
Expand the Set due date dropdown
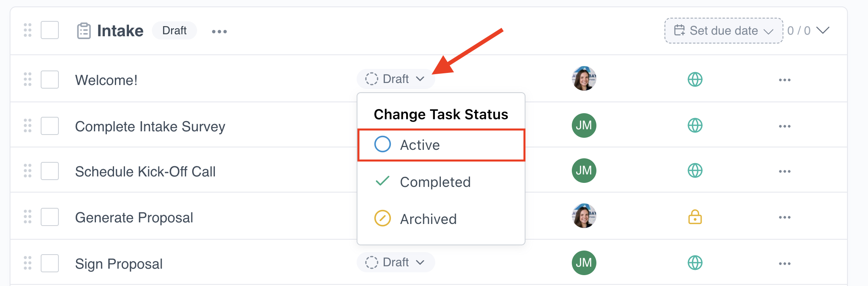pyautogui.click(x=723, y=31)
